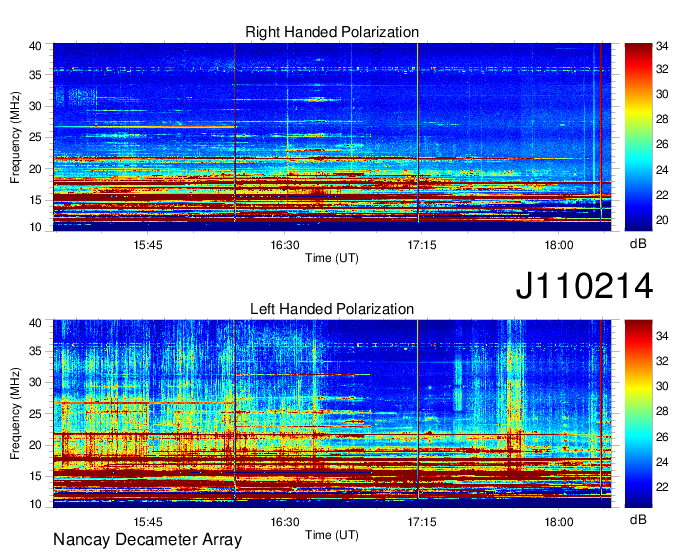This screenshot has height=552, width=680.
Task: Click the 30 value on the bottom colorbar scale
Action: point(662,386)
